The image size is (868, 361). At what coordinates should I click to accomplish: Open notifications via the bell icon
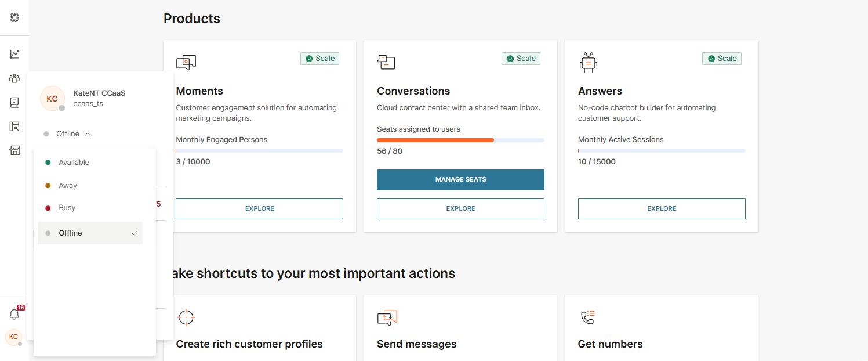coord(14,314)
